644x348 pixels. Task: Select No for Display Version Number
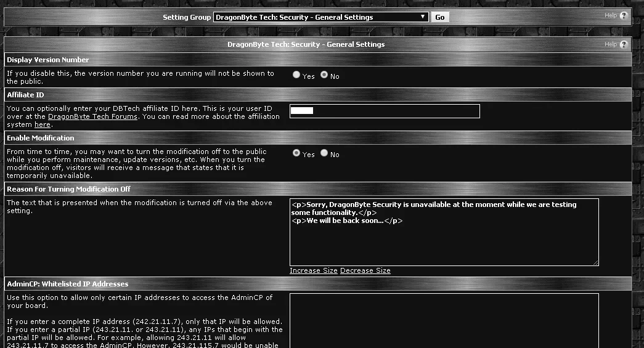(324, 75)
